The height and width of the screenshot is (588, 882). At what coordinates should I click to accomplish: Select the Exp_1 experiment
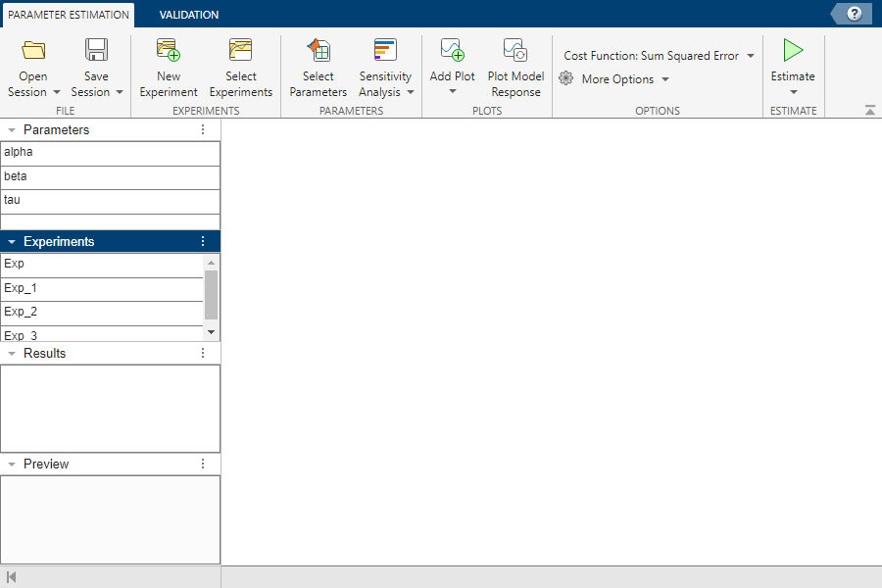102,289
